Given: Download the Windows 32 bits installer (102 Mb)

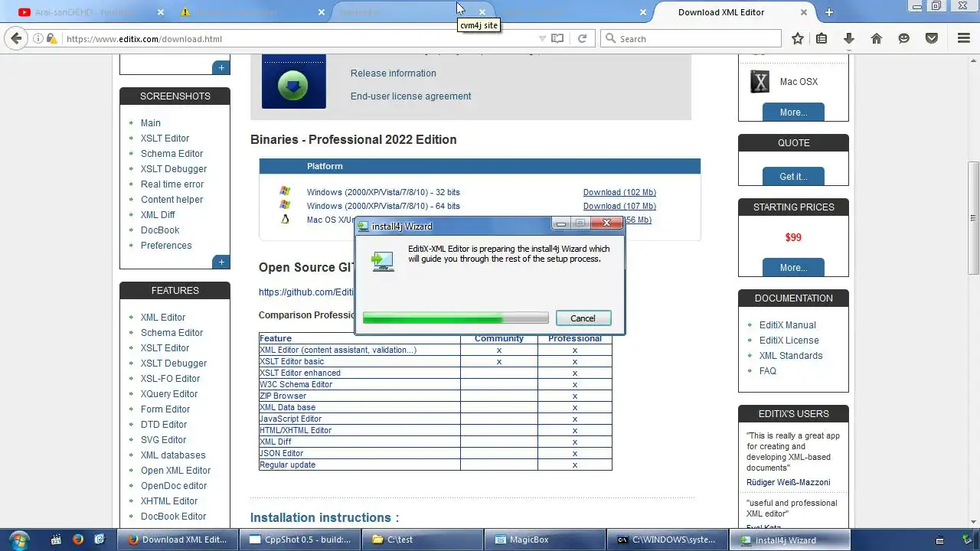Looking at the screenshot, I should click(619, 192).
